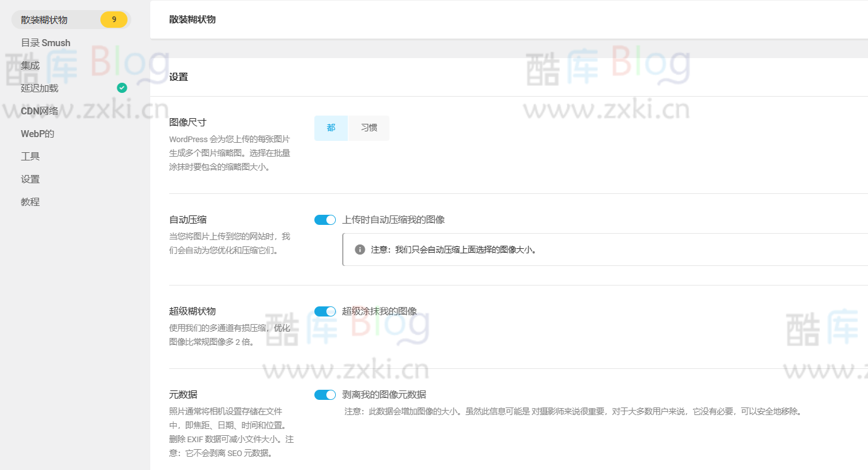Toggle 上传时自动压缩我的图像 switch off
The image size is (868, 470).
click(x=324, y=219)
